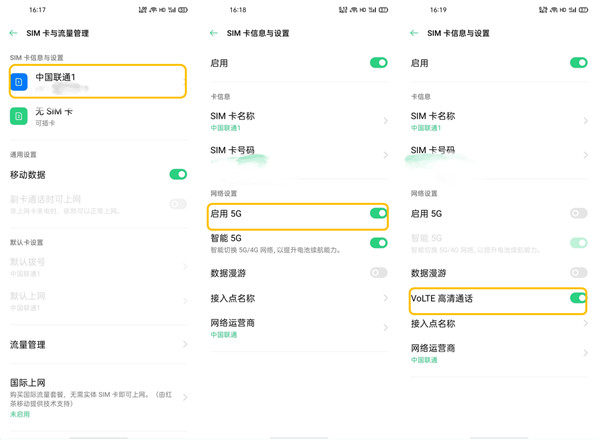This screenshot has width=600, height=440.
Task: Toggle the VoLTE 高清通话 switch
Action: point(578,298)
